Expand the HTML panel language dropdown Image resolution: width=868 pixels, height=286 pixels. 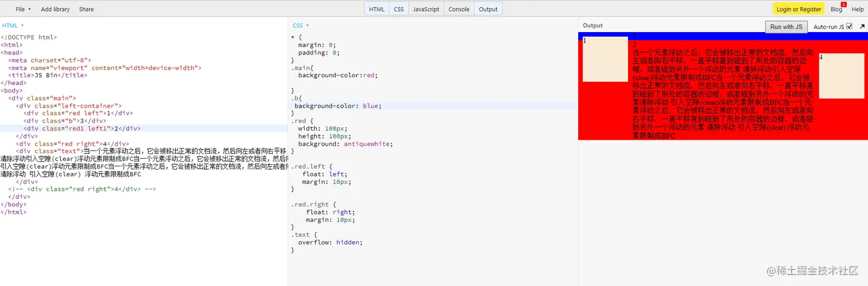tap(13, 25)
